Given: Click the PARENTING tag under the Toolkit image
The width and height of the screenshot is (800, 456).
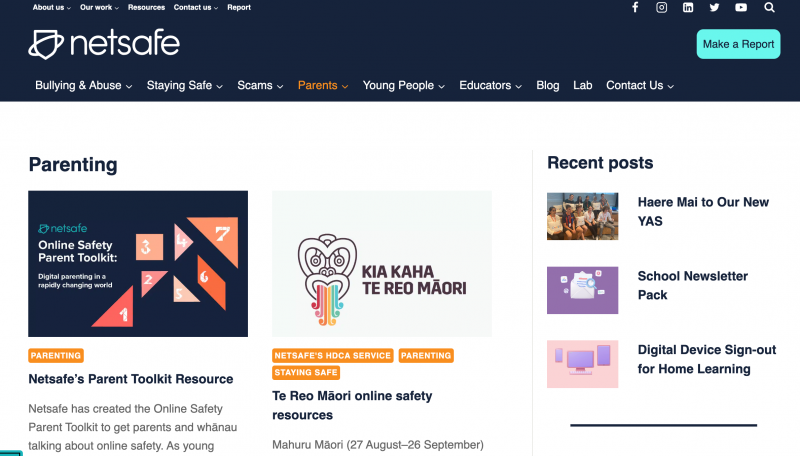Looking at the screenshot, I should point(56,356).
